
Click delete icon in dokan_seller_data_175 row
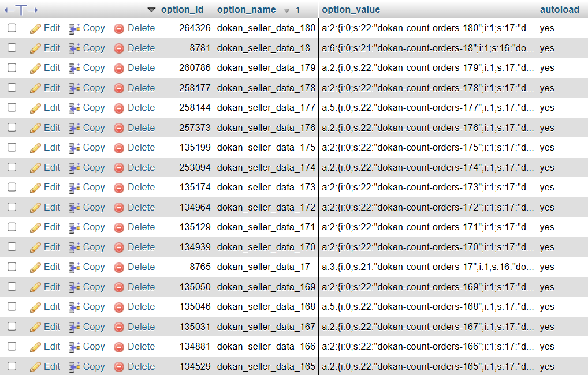[x=119, y=148]
